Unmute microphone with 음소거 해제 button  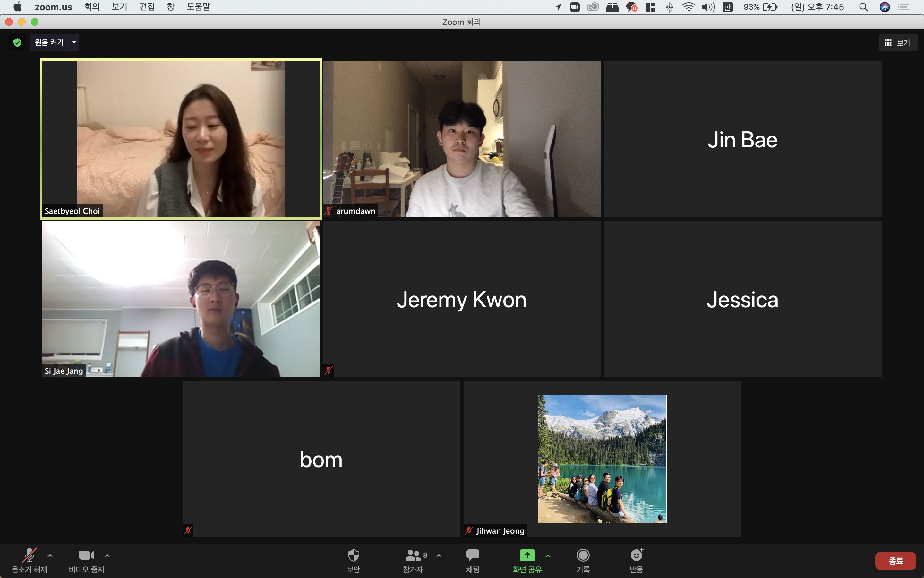coord(29,560)
